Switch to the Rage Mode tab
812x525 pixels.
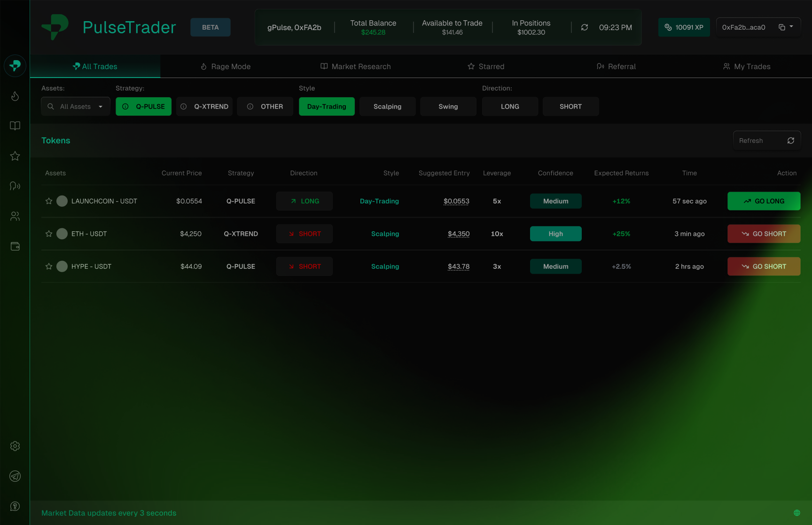(x=226, y=67)
